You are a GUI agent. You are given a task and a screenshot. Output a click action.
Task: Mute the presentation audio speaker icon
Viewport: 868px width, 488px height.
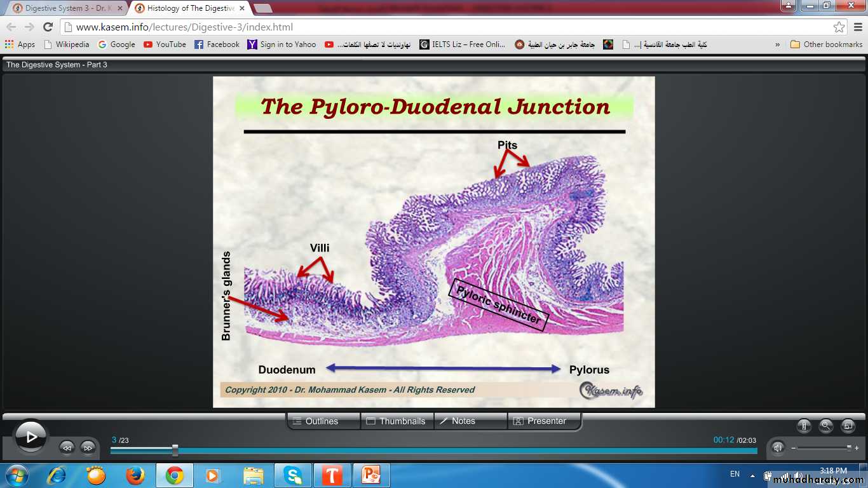click(x=778, y=448)
